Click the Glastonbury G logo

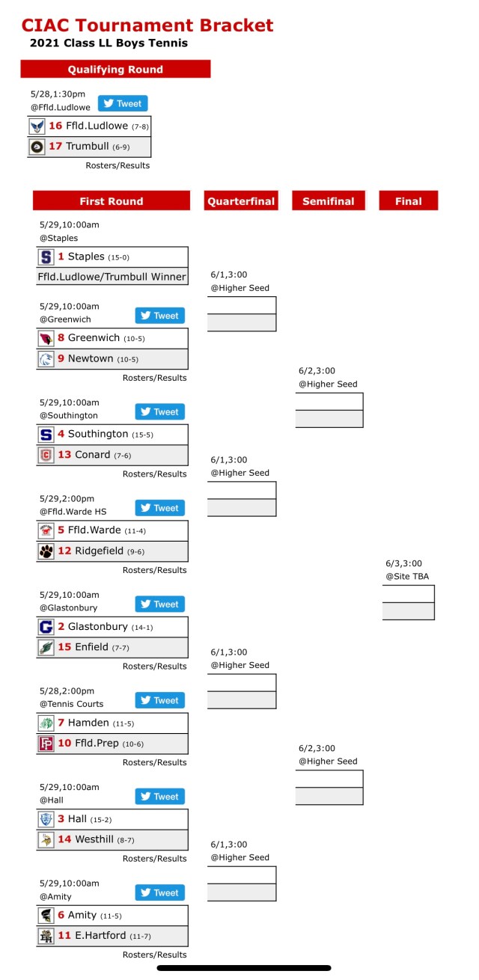(x=46, y=627)
